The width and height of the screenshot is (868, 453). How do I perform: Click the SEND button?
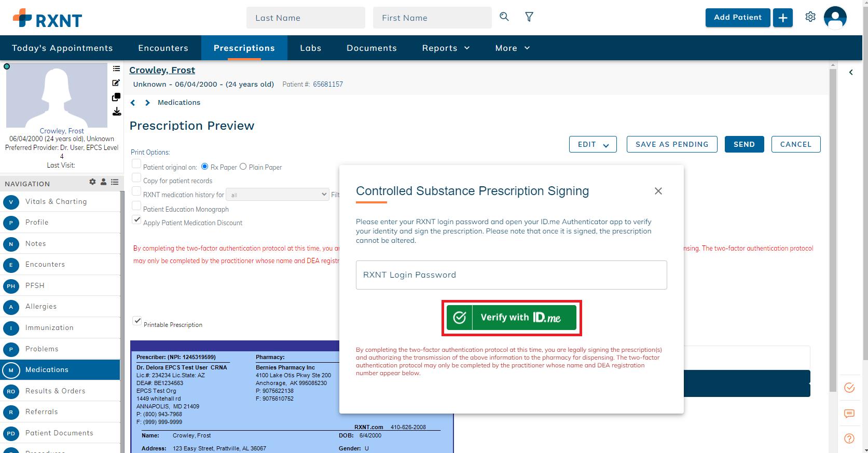(x=744, y=144)
